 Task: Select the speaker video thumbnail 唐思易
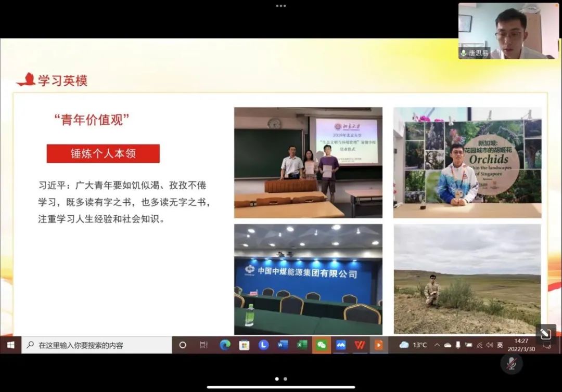pos(508,31)
